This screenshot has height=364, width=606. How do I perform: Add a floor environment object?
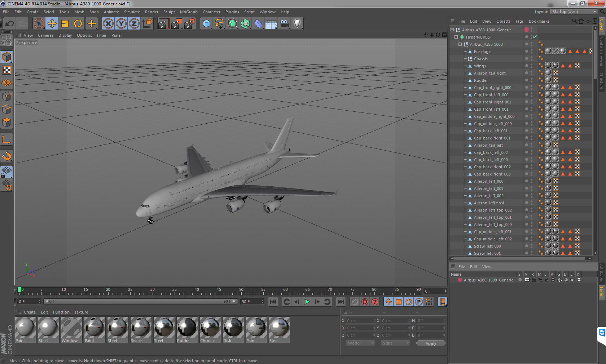click(271, 24)
